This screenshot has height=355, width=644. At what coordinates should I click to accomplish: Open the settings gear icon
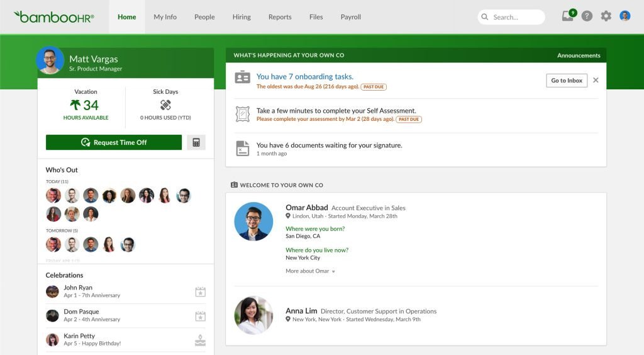coord(606,16)
